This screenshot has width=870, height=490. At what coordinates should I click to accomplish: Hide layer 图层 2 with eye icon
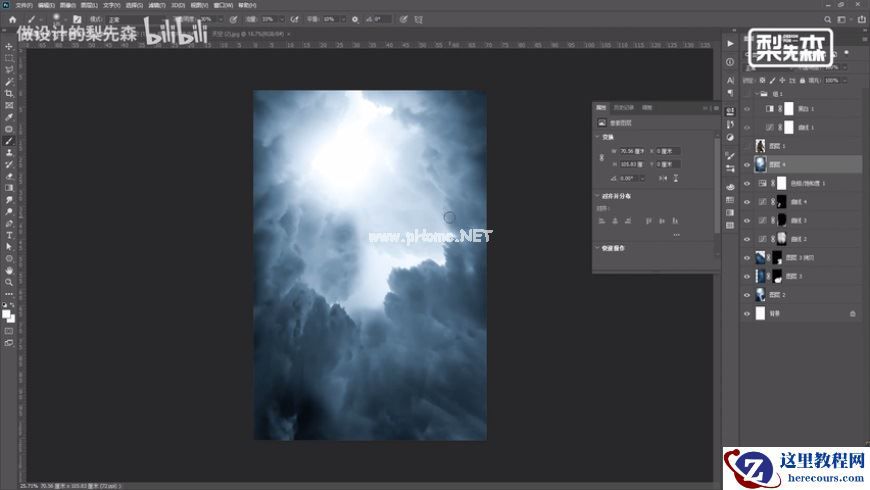(747, 295)
